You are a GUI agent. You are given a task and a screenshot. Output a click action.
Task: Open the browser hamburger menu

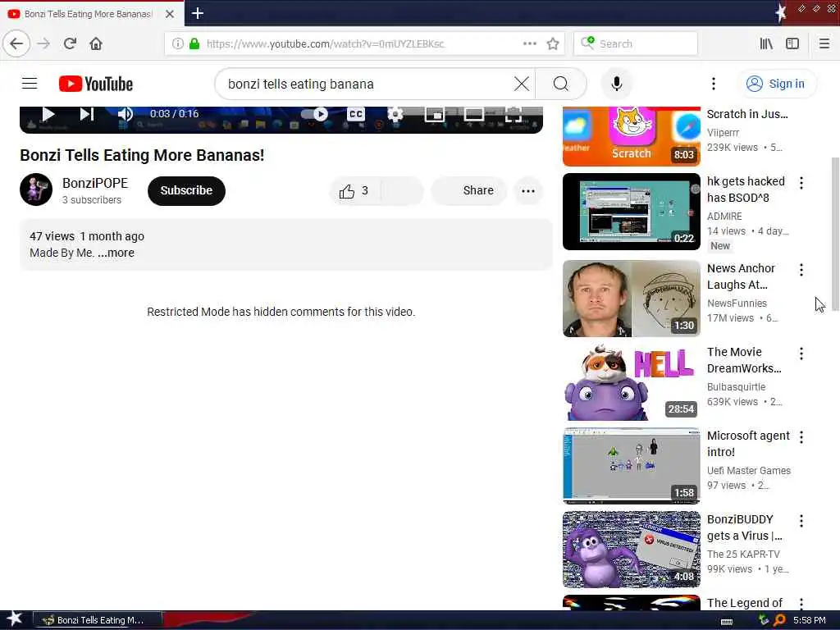click(824, 43)
